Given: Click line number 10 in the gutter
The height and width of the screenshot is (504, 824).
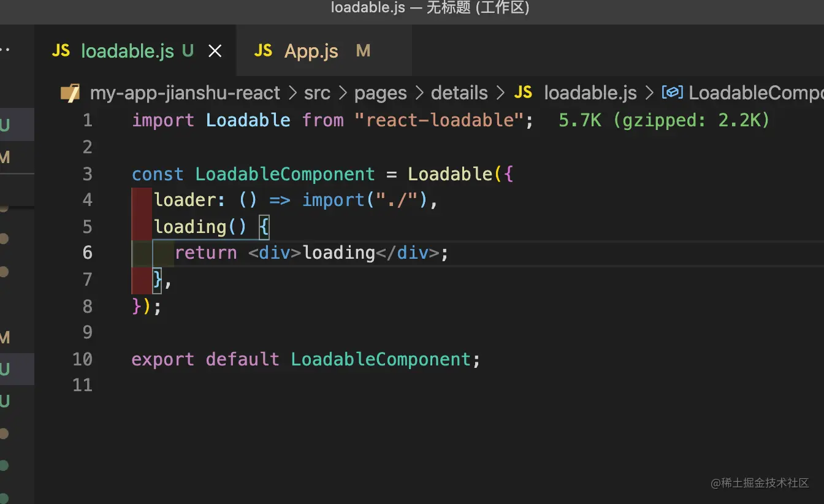Looking at the screenshot, I should [x=83, y=359].
